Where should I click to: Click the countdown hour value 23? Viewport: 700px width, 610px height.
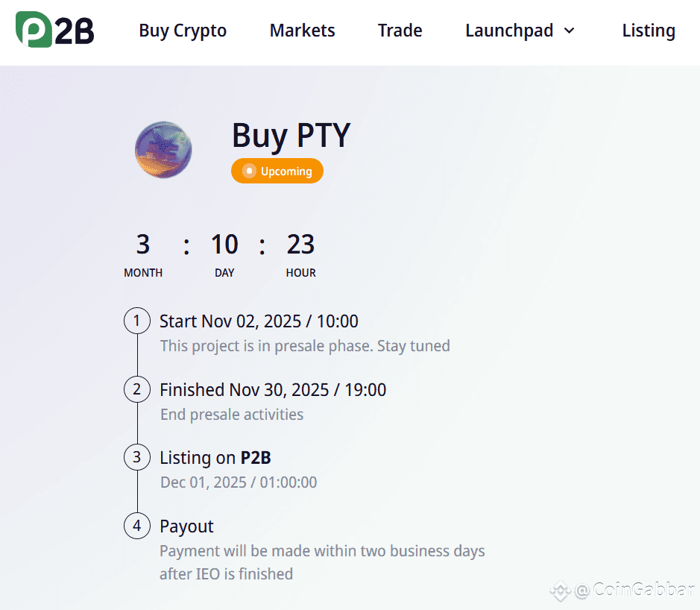(300, 245)
